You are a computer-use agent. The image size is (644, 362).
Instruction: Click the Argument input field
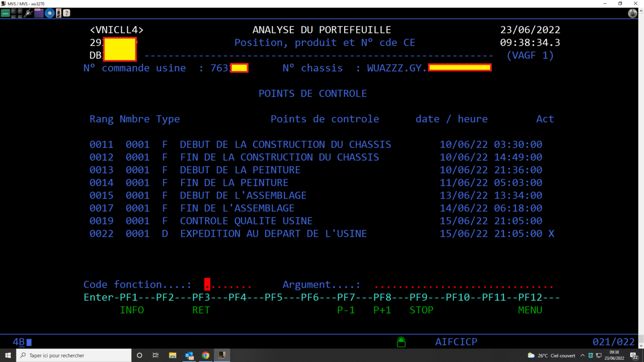pos(463,285)
